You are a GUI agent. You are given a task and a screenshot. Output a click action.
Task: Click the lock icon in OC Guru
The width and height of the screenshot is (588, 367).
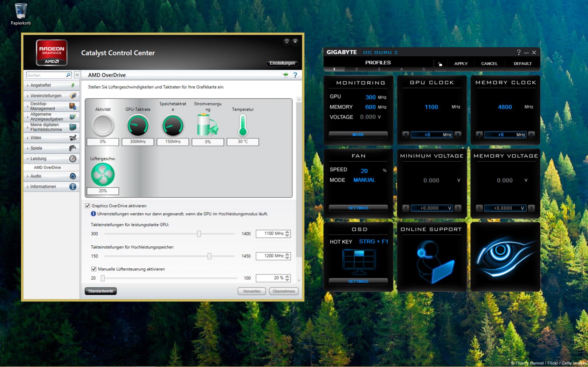pyautogui.click(x=440, y=64)
